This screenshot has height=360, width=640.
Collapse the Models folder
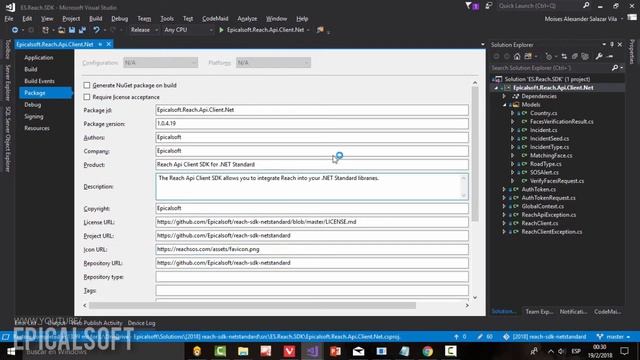tap(504, 105)
